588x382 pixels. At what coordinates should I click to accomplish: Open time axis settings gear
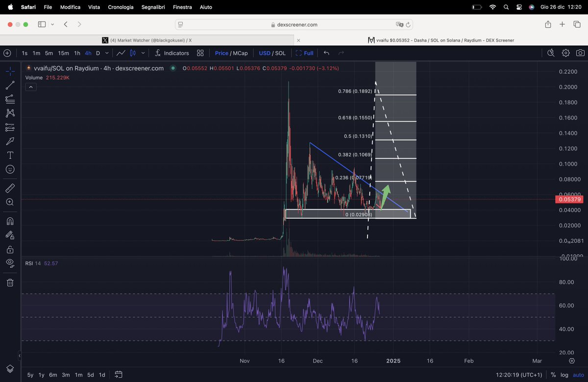pos(572,361)
